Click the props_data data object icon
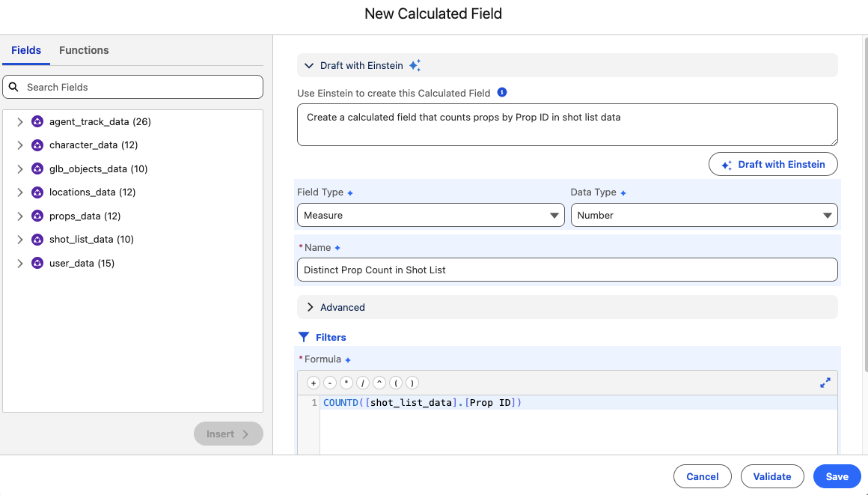Screen dimensions: 868x495 (x=37, y=216)
